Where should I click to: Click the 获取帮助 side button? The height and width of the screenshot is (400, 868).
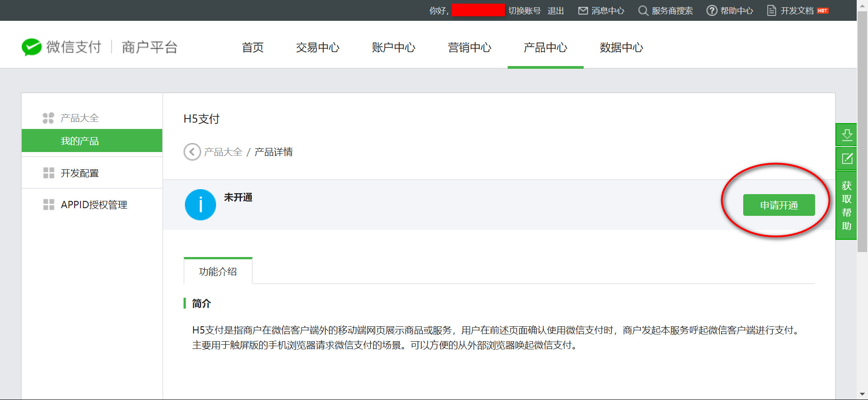tap(847, 205)
